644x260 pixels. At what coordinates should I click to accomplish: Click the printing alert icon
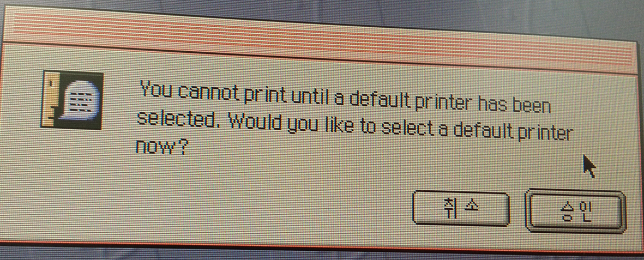pyautogui.click(x=72, y=99)
